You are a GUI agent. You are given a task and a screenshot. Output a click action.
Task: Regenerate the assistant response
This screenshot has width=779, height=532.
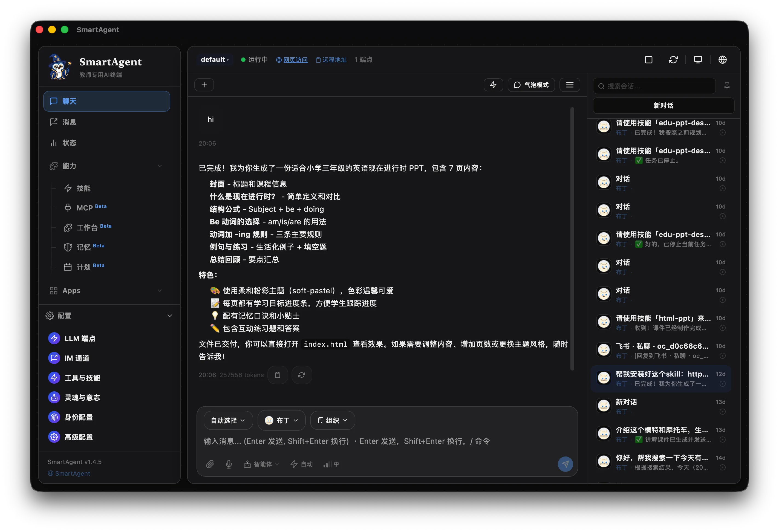point(302,375)
